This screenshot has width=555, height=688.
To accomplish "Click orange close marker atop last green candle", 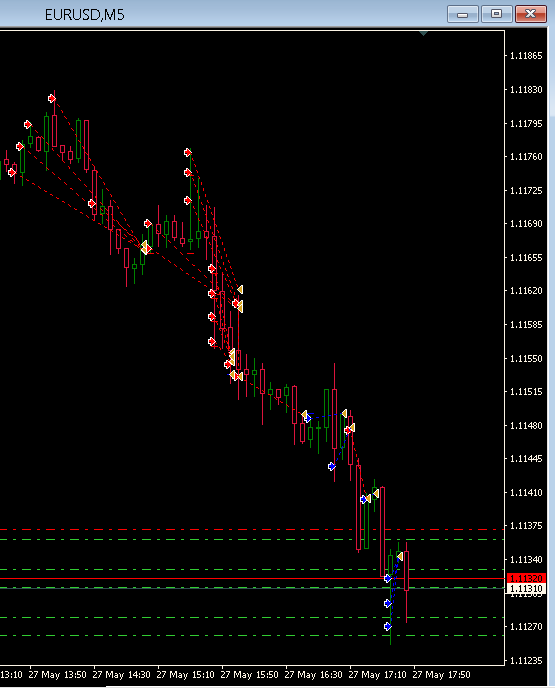I will [x=400, y=556].
